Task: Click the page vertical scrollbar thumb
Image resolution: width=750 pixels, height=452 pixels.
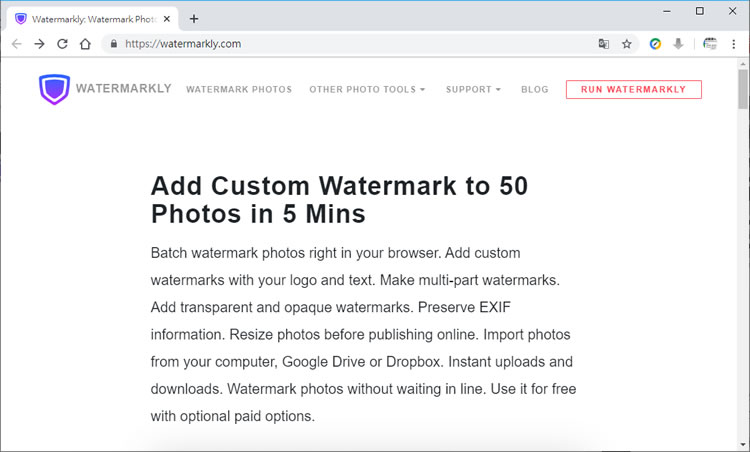Action: (x=742, y=89)
